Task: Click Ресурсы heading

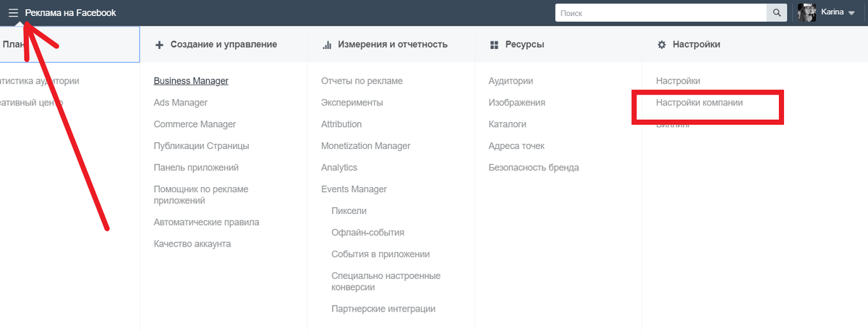Action: [524, 45]
